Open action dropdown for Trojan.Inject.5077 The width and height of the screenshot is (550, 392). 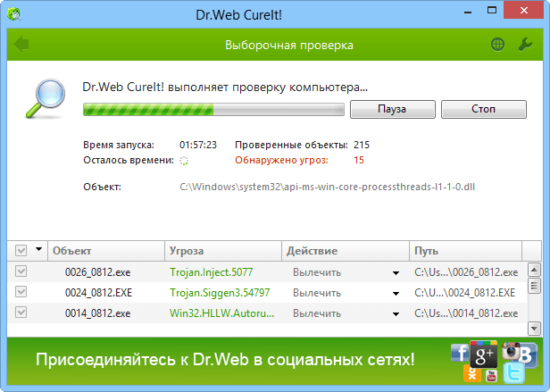(396, 273)
